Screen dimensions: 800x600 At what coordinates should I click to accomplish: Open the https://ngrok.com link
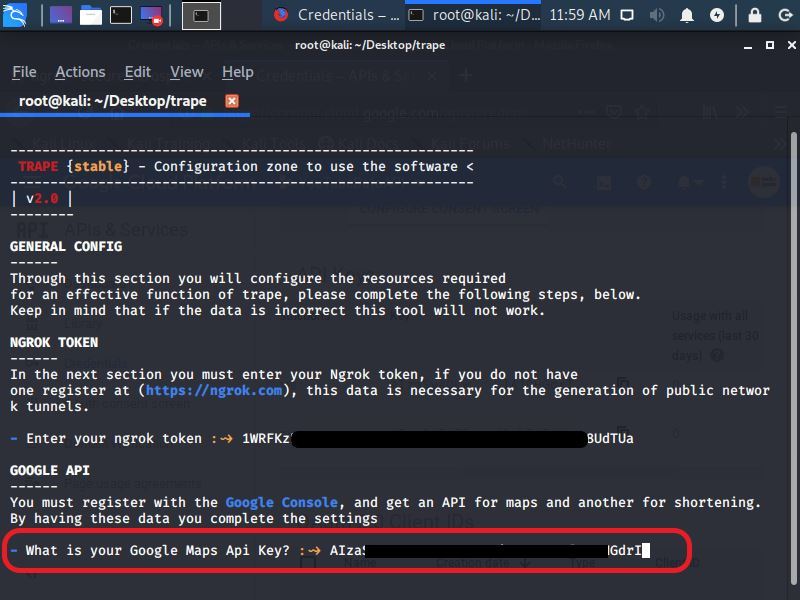pos(214,390)
